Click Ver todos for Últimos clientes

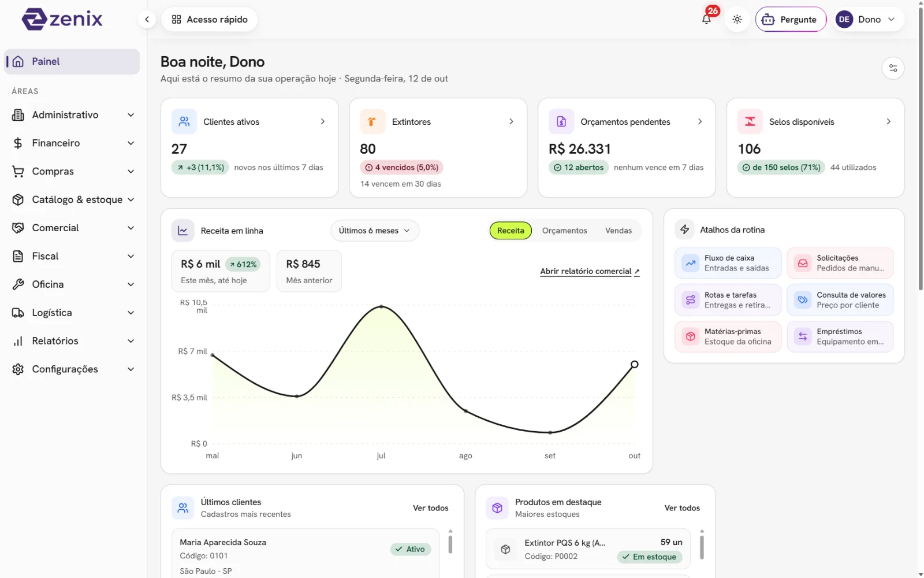(430, 508)
